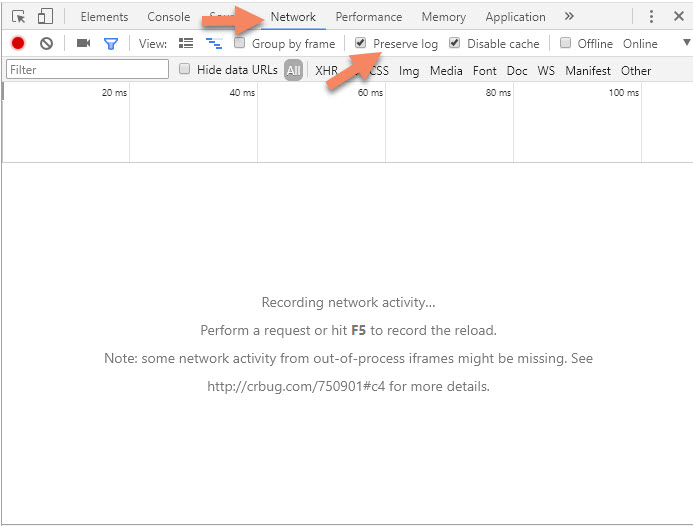The height and width of the screenshot is (526, 693).
Task: Clear the network log icon
Action: [x=46, y=44]
